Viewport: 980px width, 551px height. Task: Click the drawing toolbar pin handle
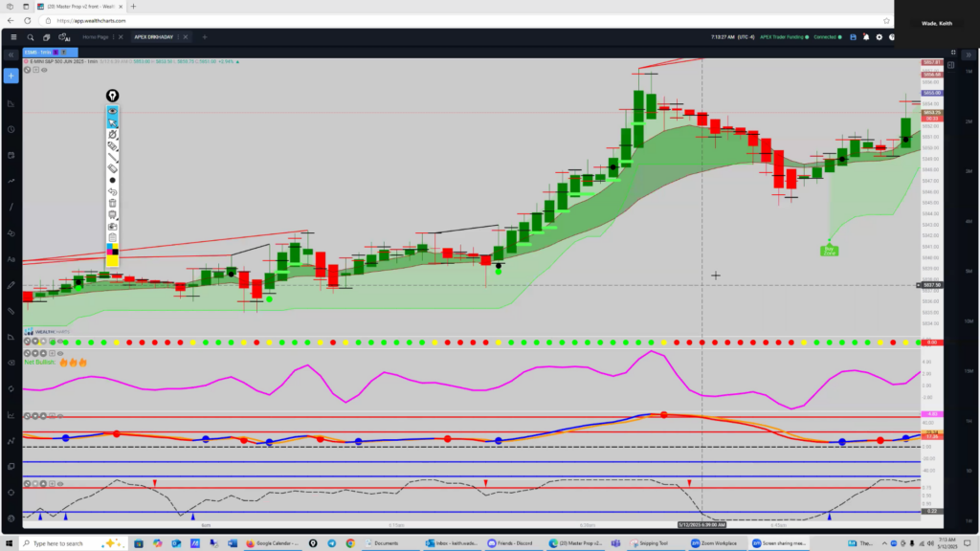click(113, 96)
